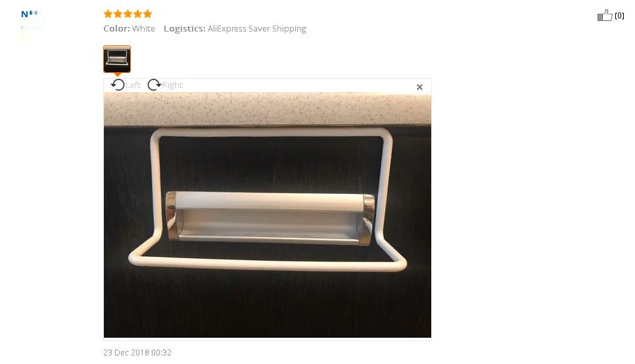The height and width of the screenshot is (364, 635).
Task: Click the "Color: White" variant text
Action: [129, 29]
